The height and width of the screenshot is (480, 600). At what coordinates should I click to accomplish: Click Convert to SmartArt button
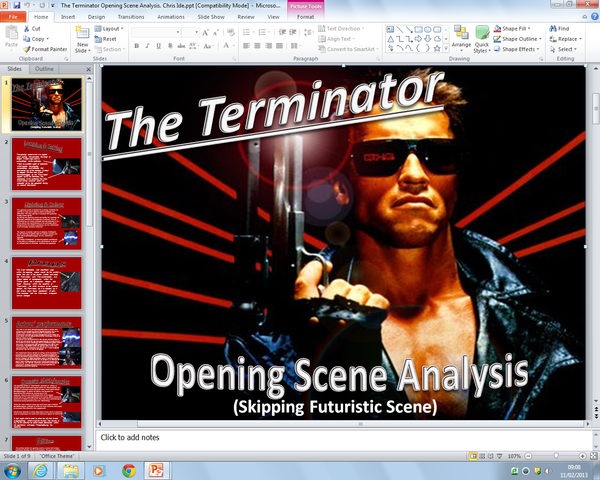(349, 49)
